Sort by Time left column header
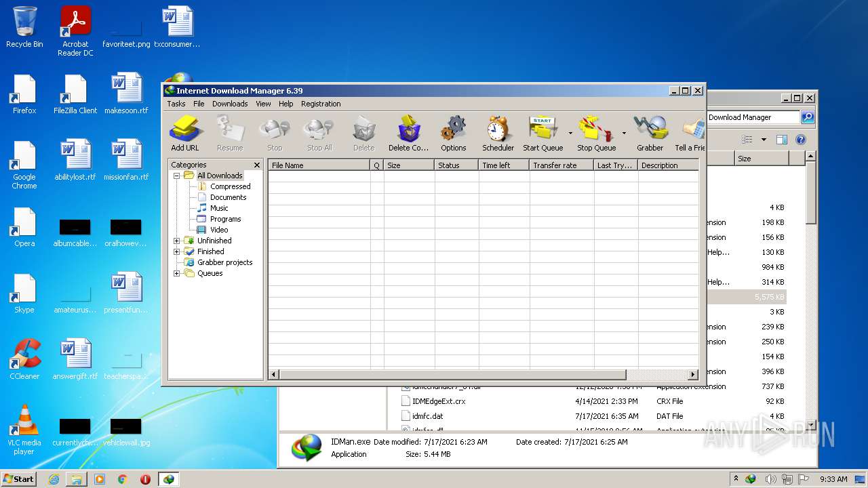868x488 pixels. [504, 165]
